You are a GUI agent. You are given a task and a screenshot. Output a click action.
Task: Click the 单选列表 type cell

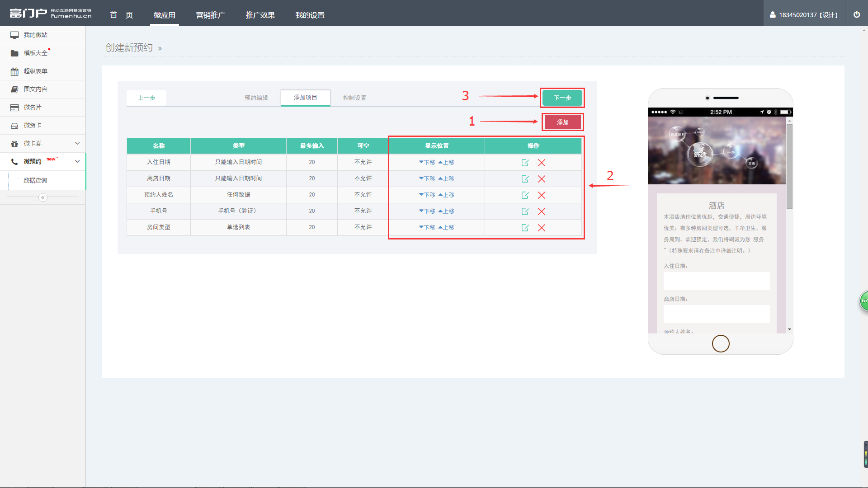coord(239,227)
